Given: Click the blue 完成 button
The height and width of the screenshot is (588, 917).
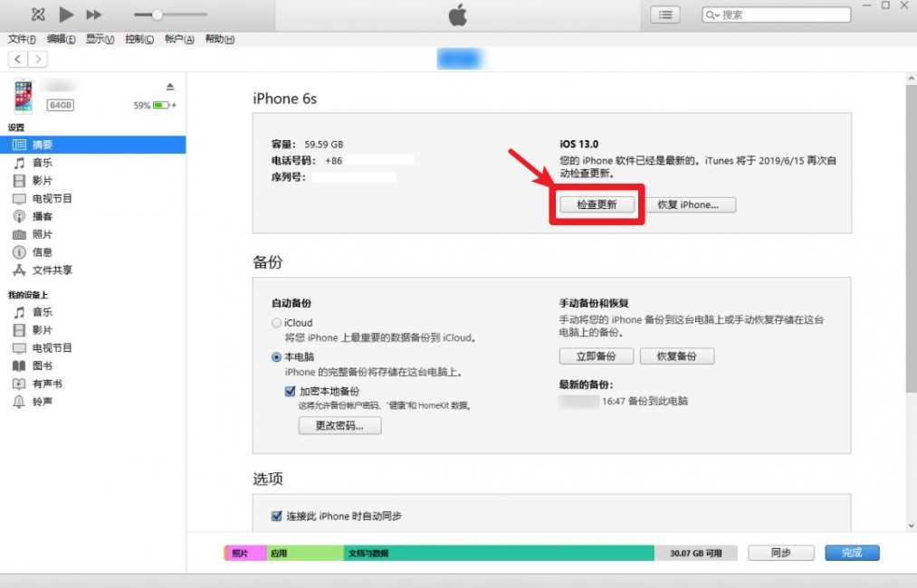Looking at the screenshot, I should pos(852,553).
